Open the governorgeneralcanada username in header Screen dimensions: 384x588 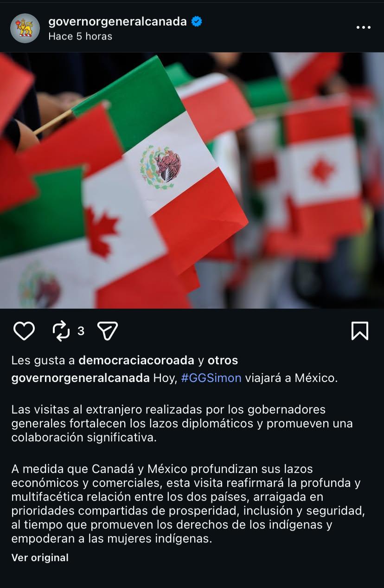tap(118, 21)
